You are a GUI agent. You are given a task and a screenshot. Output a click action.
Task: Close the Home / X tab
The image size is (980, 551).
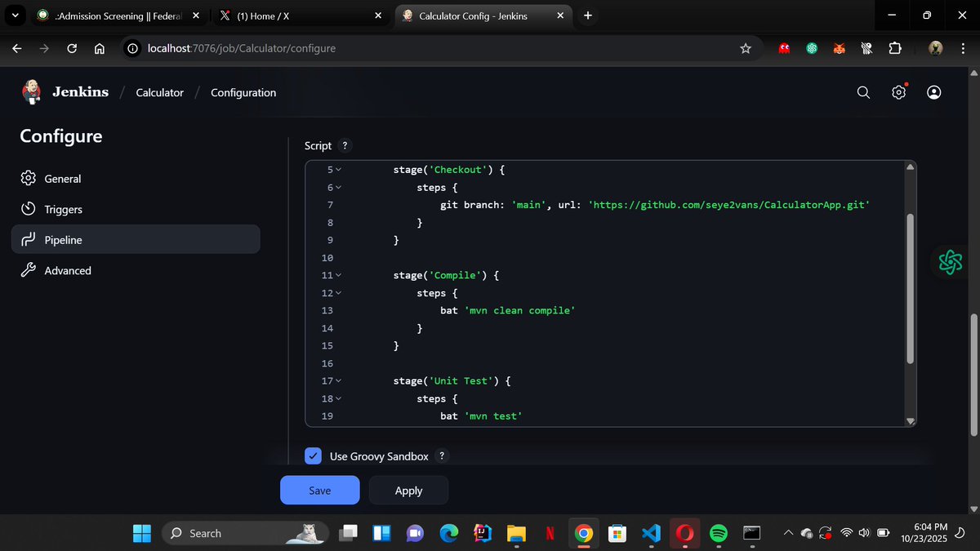click(377, 16)
